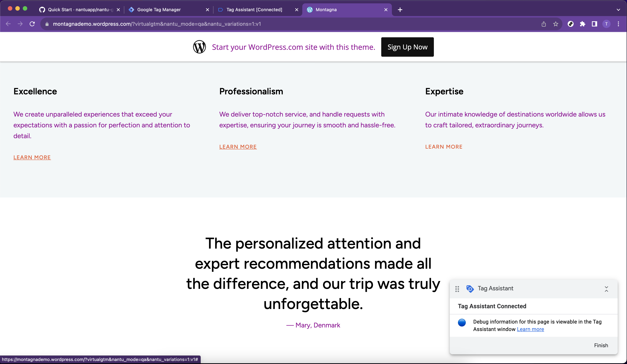Screen dimensions: 627x364
Task: Expand the tab search dropdown arrow
Action: pyautogui.click(x=618, y=10)
